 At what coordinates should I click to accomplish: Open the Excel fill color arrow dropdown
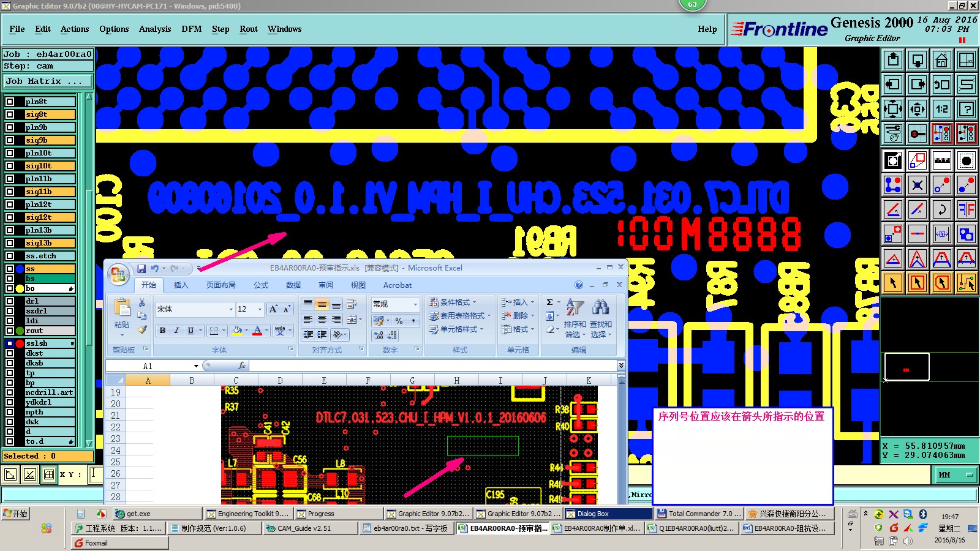pos(246,331)
